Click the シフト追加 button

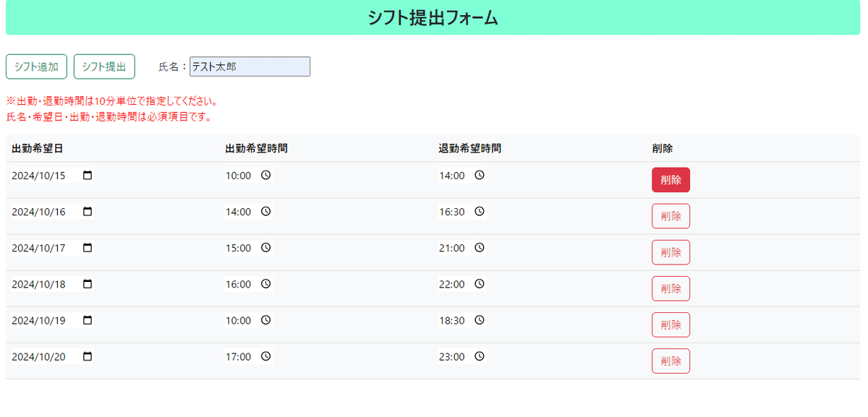click(x=36, y=66)
